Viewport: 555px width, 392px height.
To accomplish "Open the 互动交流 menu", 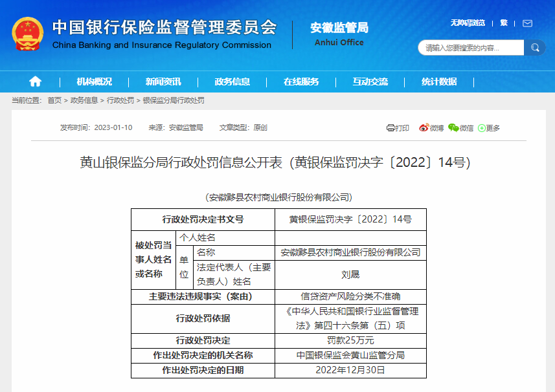I will [370, 82].
